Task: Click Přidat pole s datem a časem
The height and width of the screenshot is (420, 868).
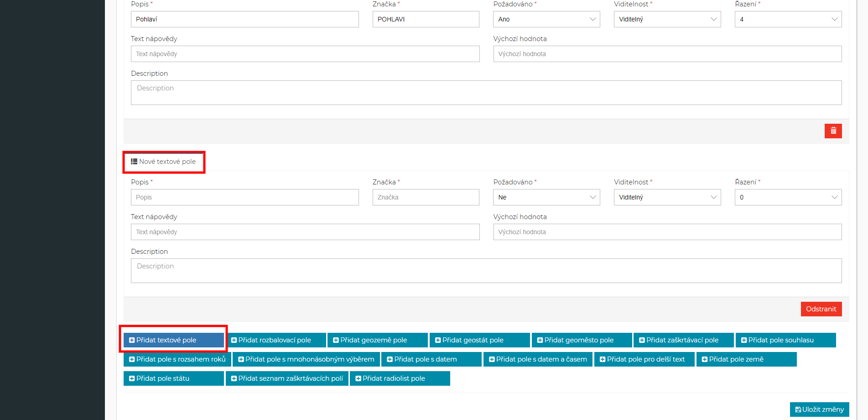Action: pyautogui.click(x=538, y=359)
